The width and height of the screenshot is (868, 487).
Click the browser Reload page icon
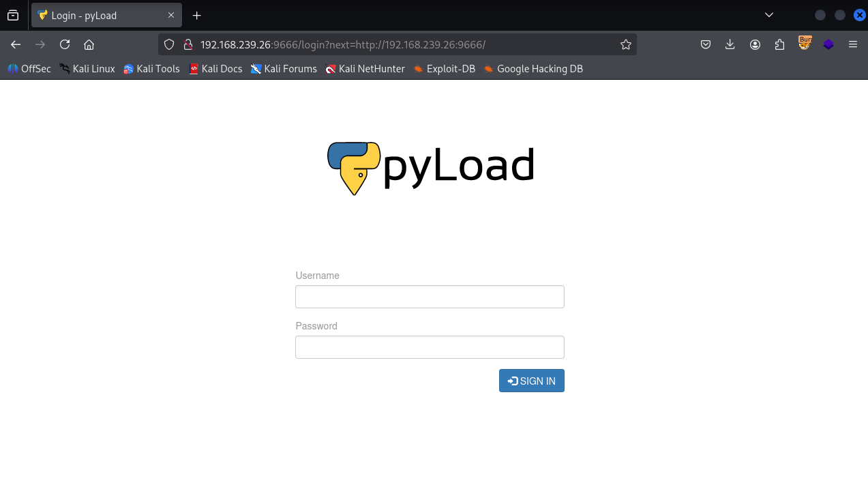pos(65,44)
